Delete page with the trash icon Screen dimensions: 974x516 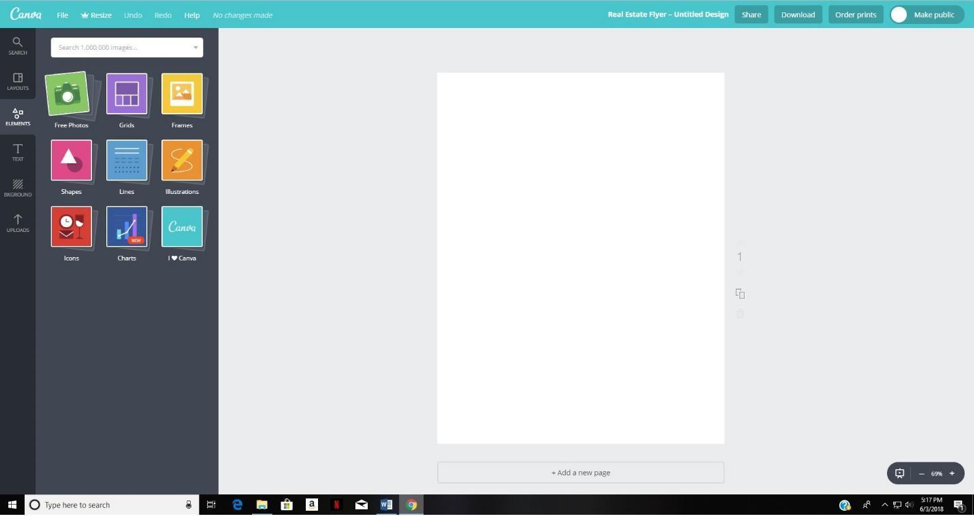pyautogui.click(x=740, y=314)
